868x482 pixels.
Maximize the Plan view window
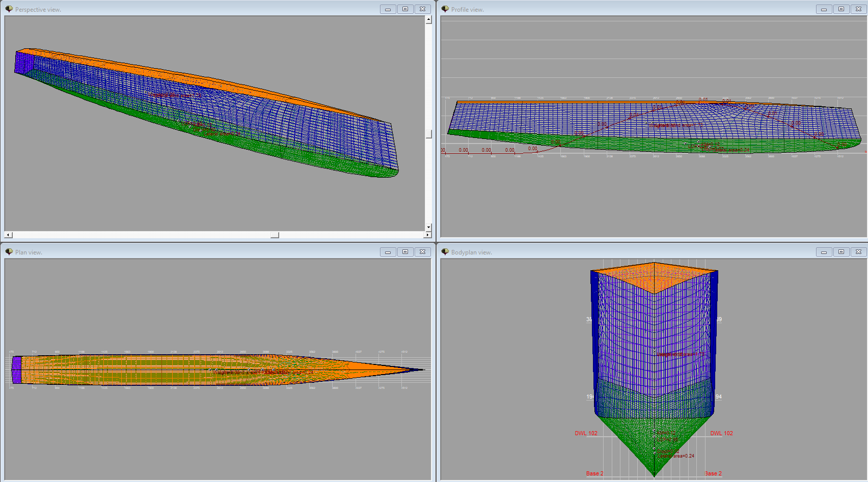(405, 252)
